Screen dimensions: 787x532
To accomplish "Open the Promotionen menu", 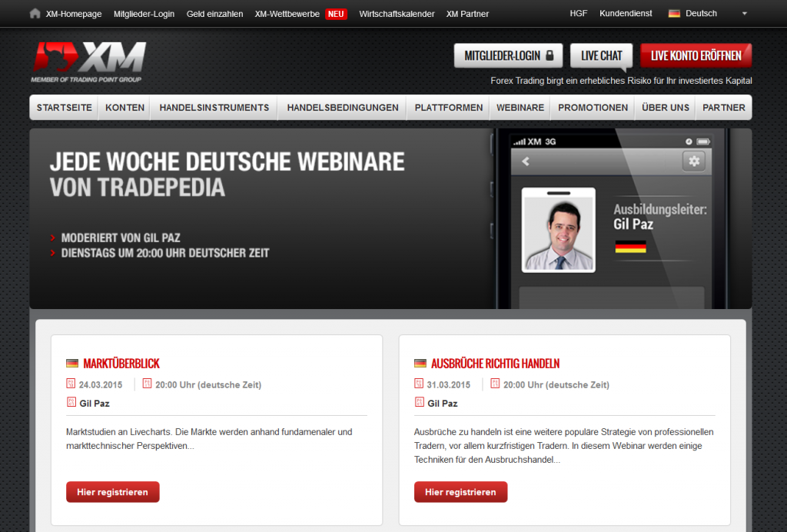I will pyautogui.click(x=593, y=108).
